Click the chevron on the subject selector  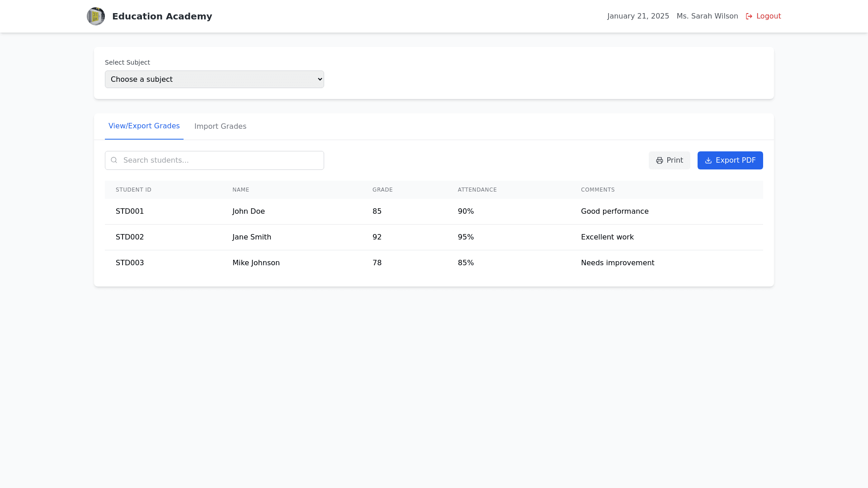pos(317,79)
